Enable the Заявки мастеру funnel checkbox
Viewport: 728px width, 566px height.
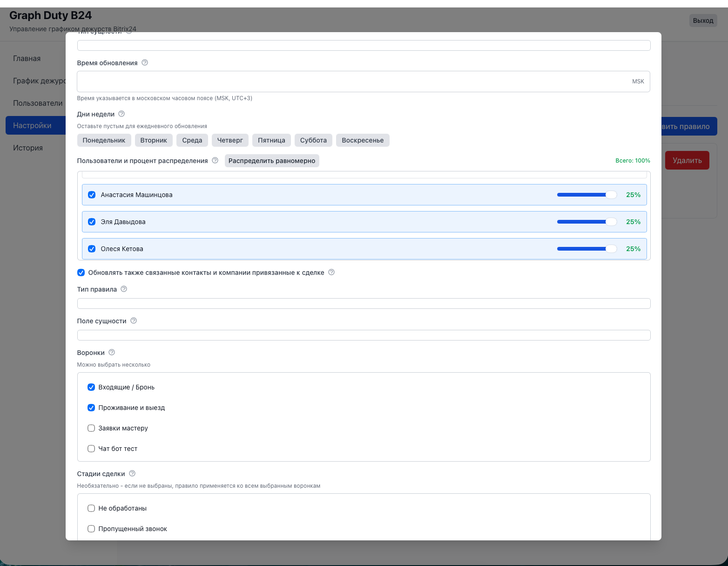pos(91,428)
